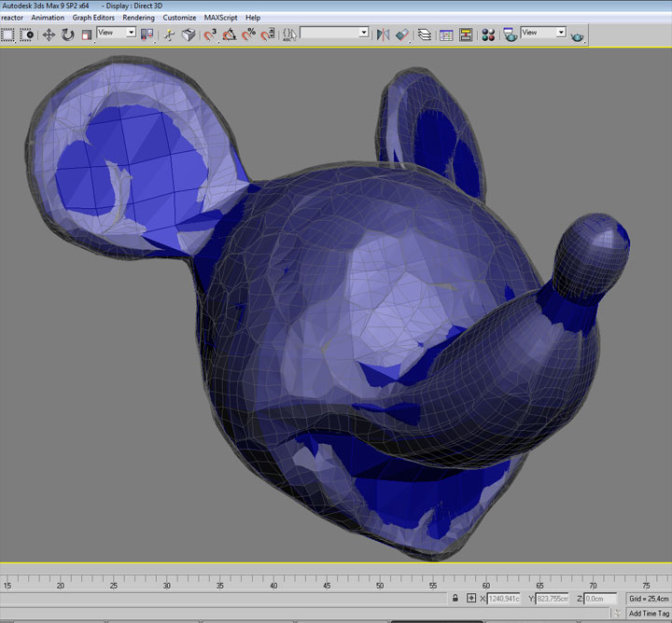The image size is (672, 623).
Task: Open the reference coordinate system View dropdown
Action: click(x=117, y=33)
